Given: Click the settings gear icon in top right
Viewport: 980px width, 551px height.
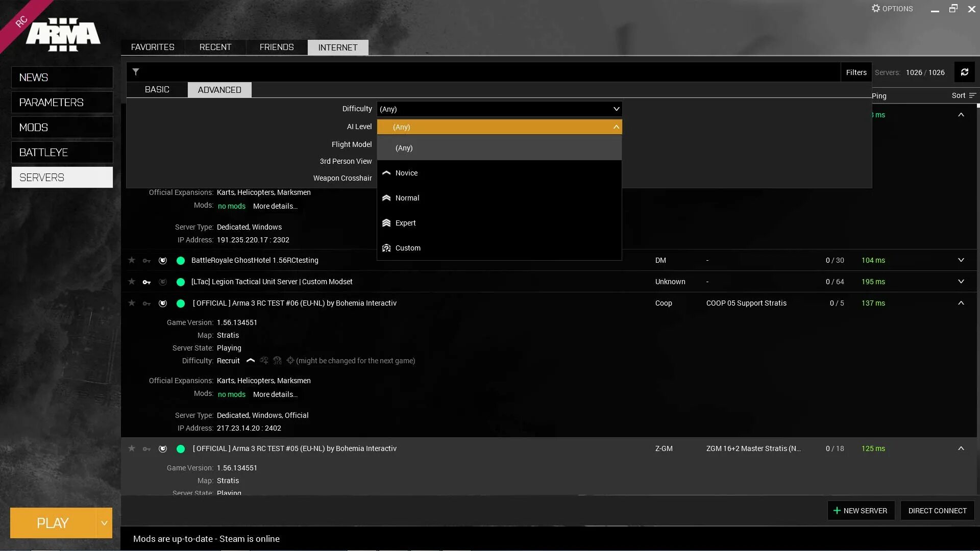Looking at the screenshot, I should tap(874, 8).
